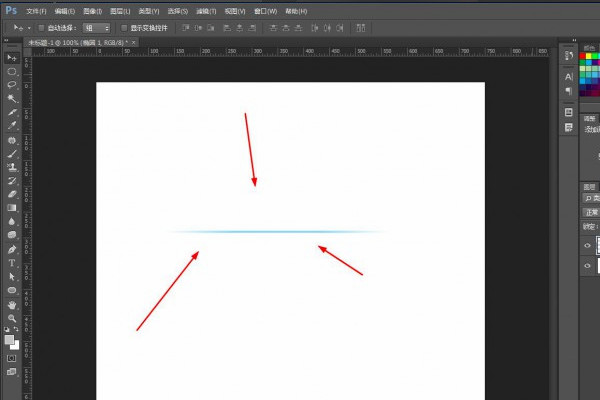Expand the collapsed right panel dock arrows
Screen dimensions: 600x400
574,40
